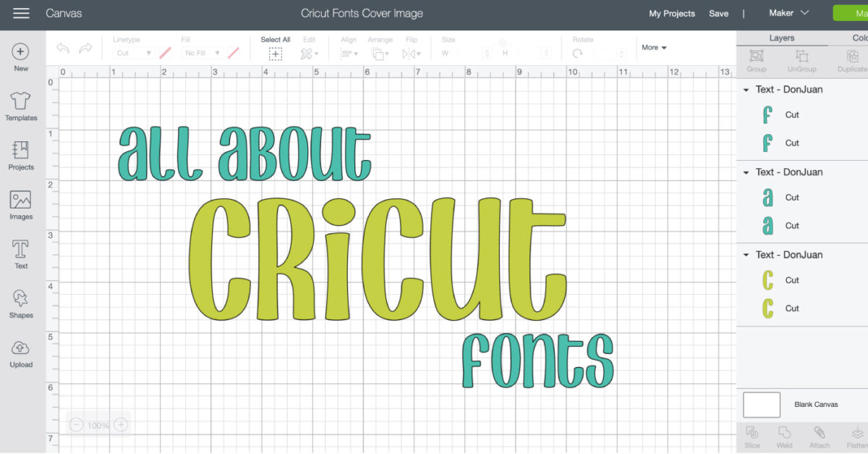Click the Canvas title label
Viewport: 868px width, 454px height.
(64, 14)
